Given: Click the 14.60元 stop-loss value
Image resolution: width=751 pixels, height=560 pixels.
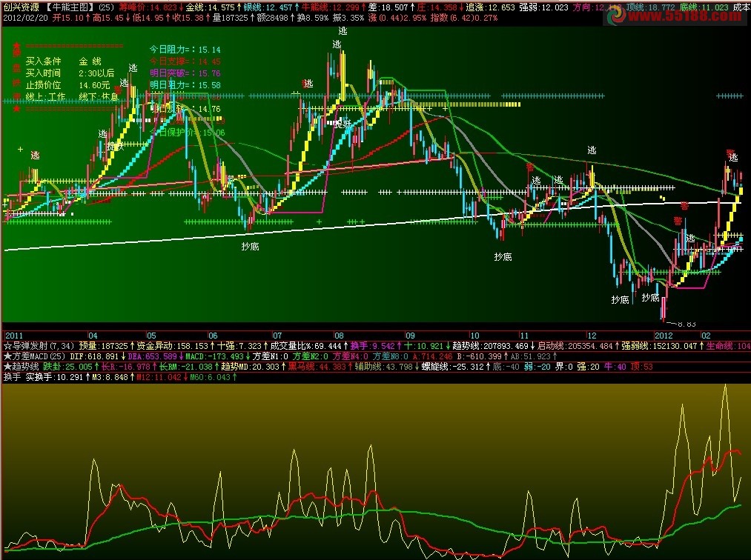Looking at the screenshot, I should click(94, 85).
